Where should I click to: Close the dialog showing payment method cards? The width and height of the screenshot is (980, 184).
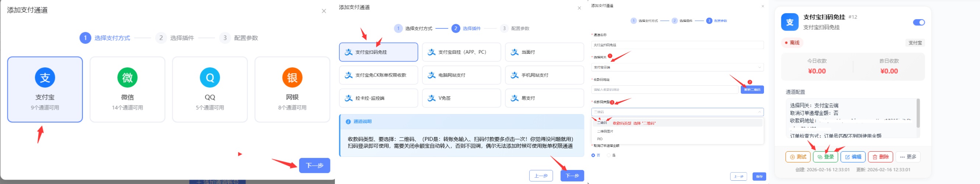pos(324,11)
